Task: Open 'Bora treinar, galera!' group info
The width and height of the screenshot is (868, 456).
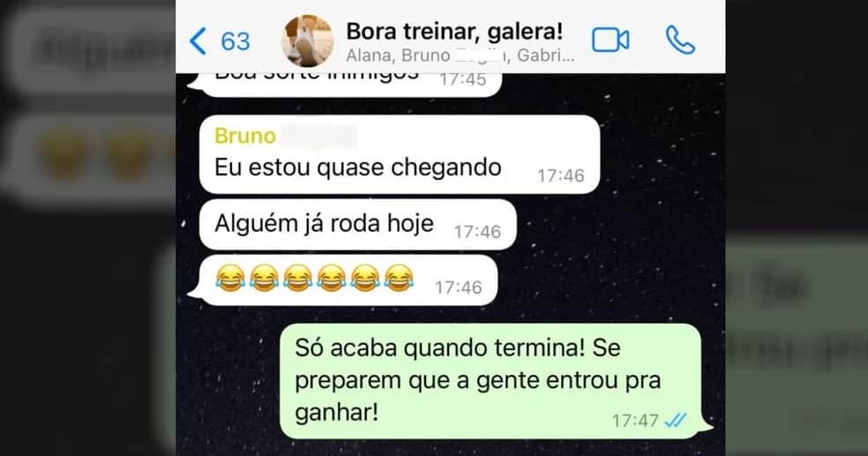Action: click(454, 32)
